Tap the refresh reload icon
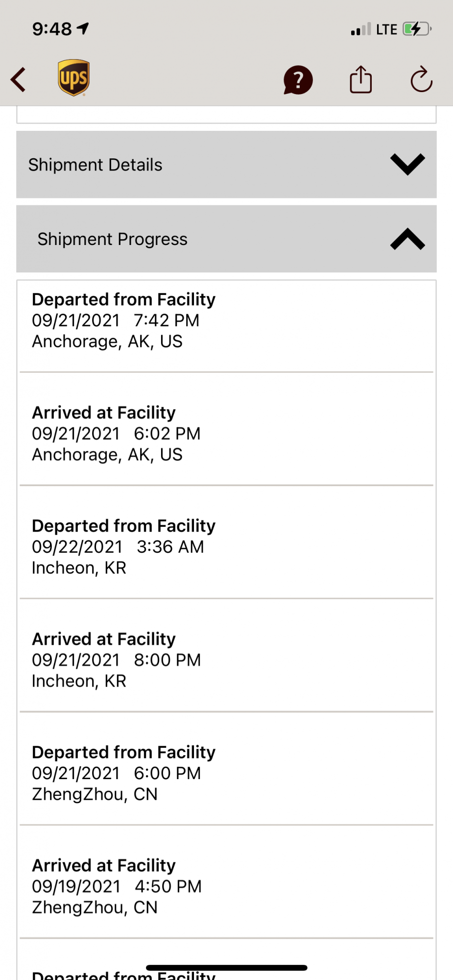The width and height of the screenshot is (453, 980). click(421, 79)
